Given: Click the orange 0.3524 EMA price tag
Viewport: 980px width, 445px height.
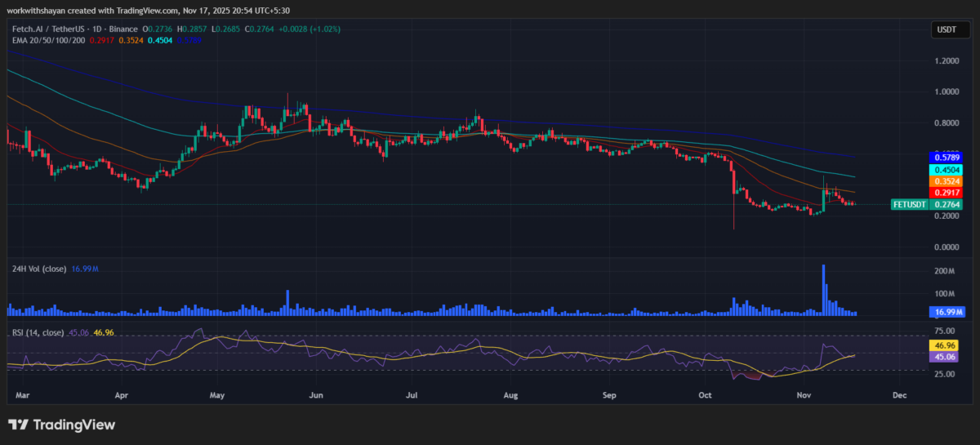Looking at the screenshot, I should click(x=947, y=180).
